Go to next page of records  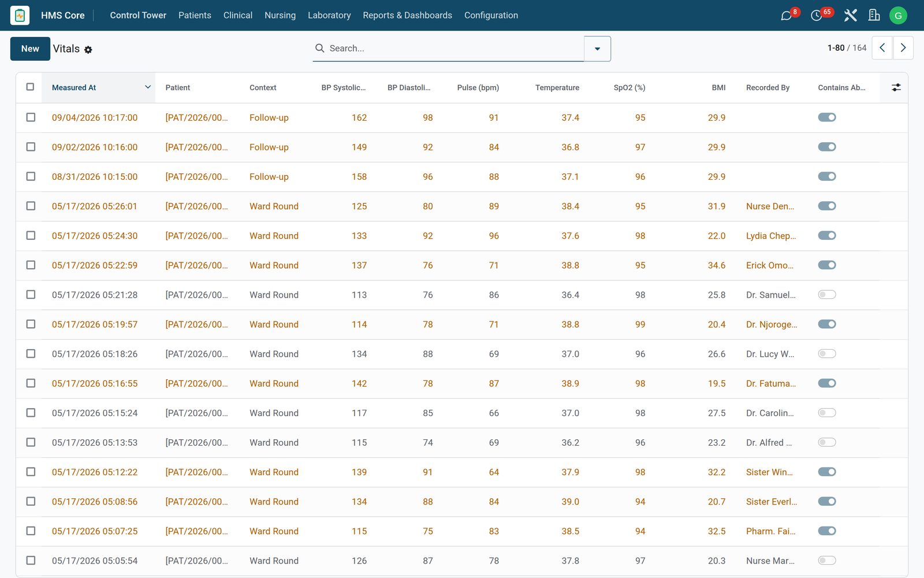(x=903, y=48)
